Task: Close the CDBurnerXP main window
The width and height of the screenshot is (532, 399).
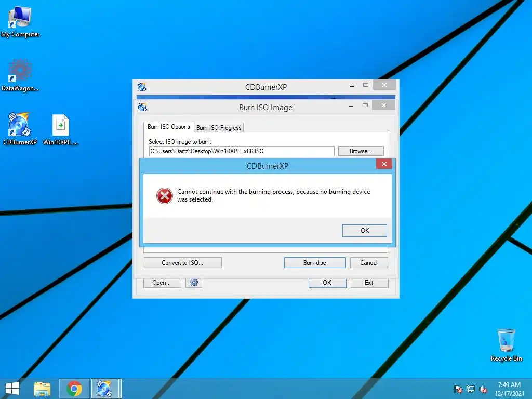Action: click(x=384, y=85)
